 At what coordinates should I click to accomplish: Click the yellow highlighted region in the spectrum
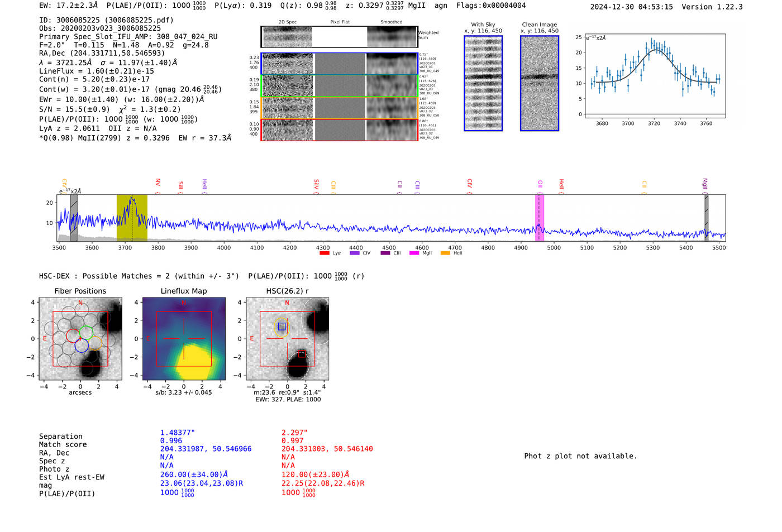tap(132, 218)
